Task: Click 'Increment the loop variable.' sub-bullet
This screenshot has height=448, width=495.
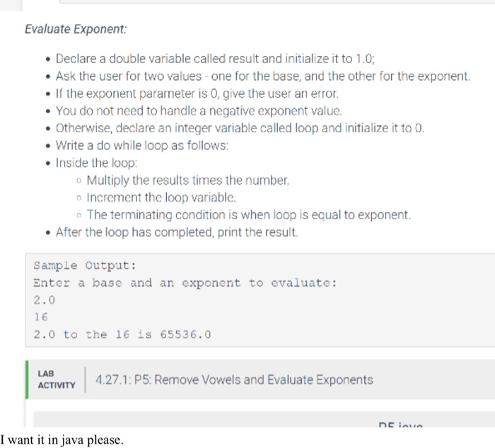Action: click(x=161, y=197)
